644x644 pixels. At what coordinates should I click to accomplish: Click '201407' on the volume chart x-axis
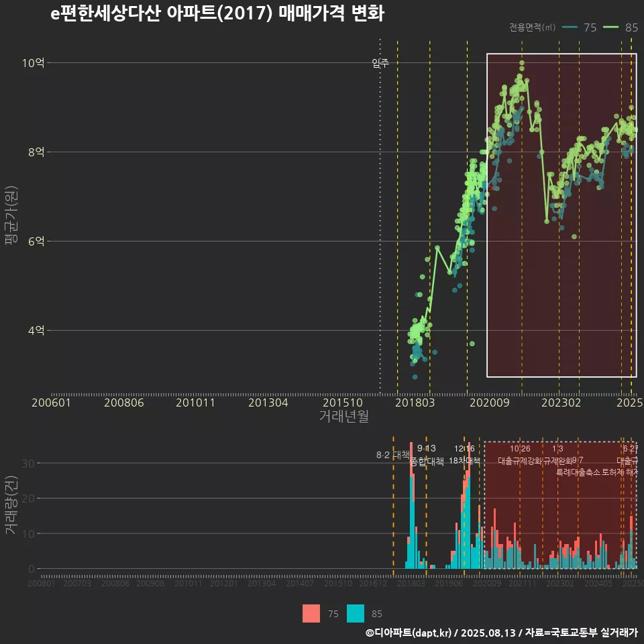click(x=299, y=583)
